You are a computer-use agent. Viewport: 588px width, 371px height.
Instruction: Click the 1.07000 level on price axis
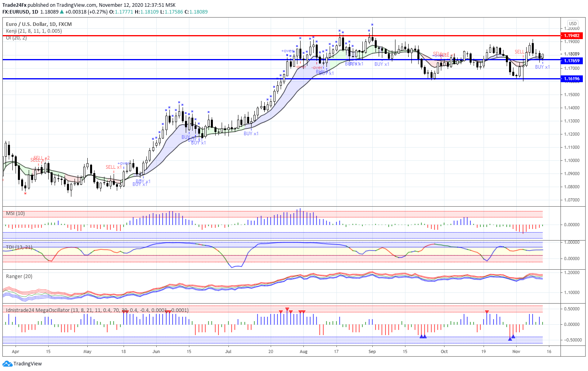[572, 200]
